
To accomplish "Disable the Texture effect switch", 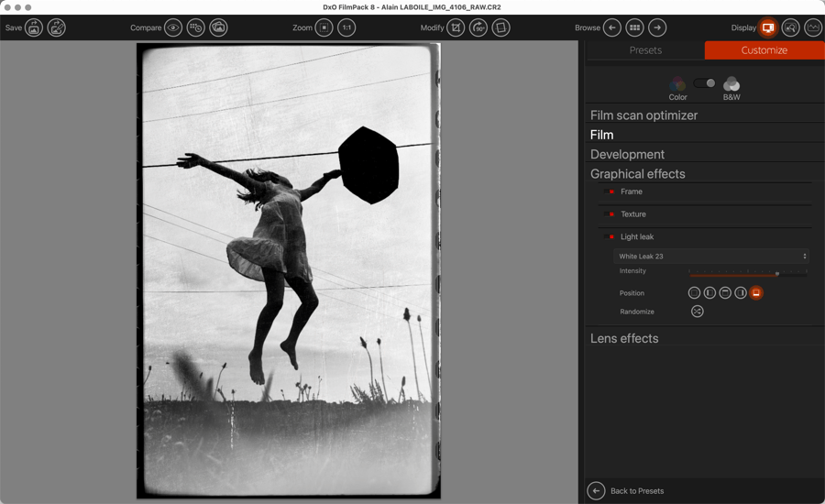I will [x=610, y=214].
